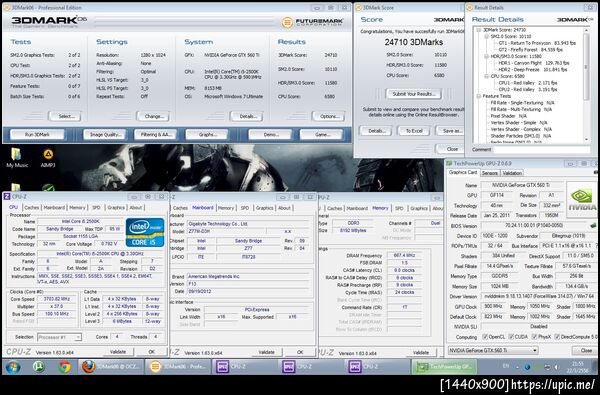This screenshot has height=395, width=600.
Task: Open About tab in the CPU-Z Mainboard window
Action: click(284, 208)
